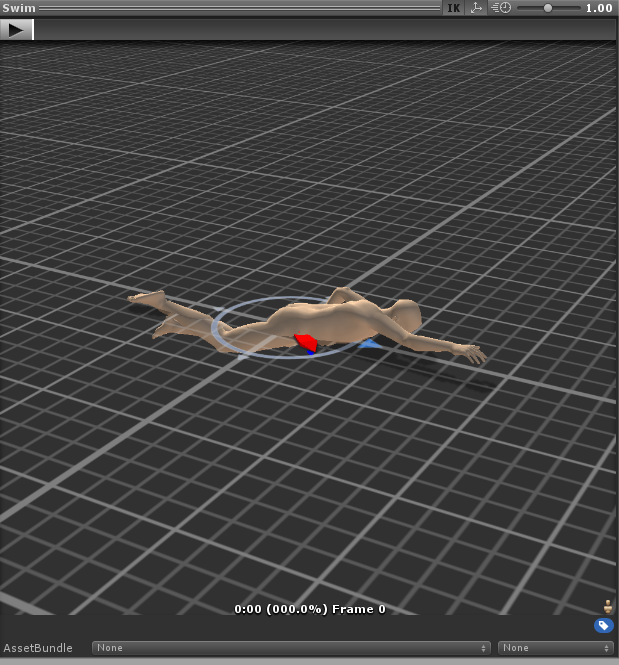619x665 pixels.
Task: Toggle the pivot and mass center display icon
Action: point(476,8)
